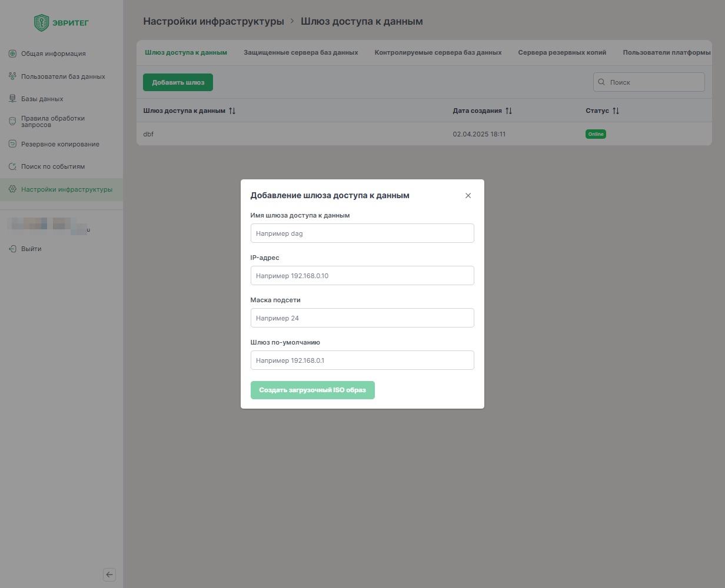The height and width of the screenshot is (588, 725).
Task: Click the backup sidebar icon
Action: tap(12, 144)
